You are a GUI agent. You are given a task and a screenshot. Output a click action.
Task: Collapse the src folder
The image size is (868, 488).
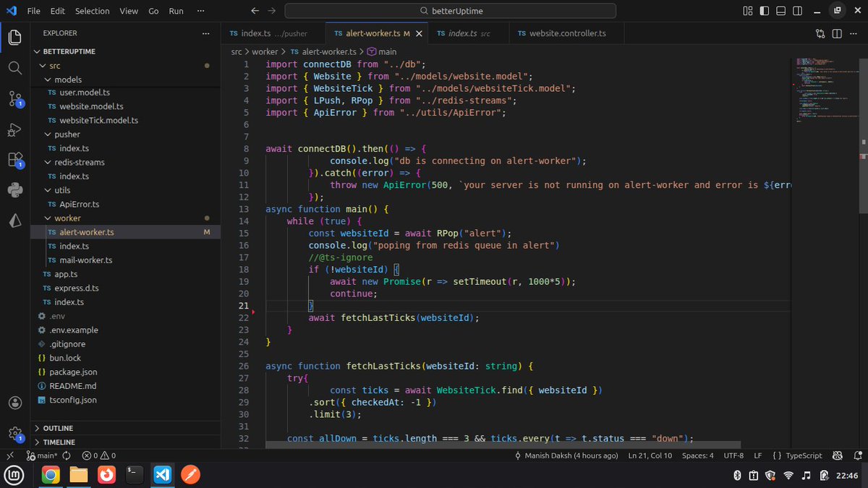(42, 66)
